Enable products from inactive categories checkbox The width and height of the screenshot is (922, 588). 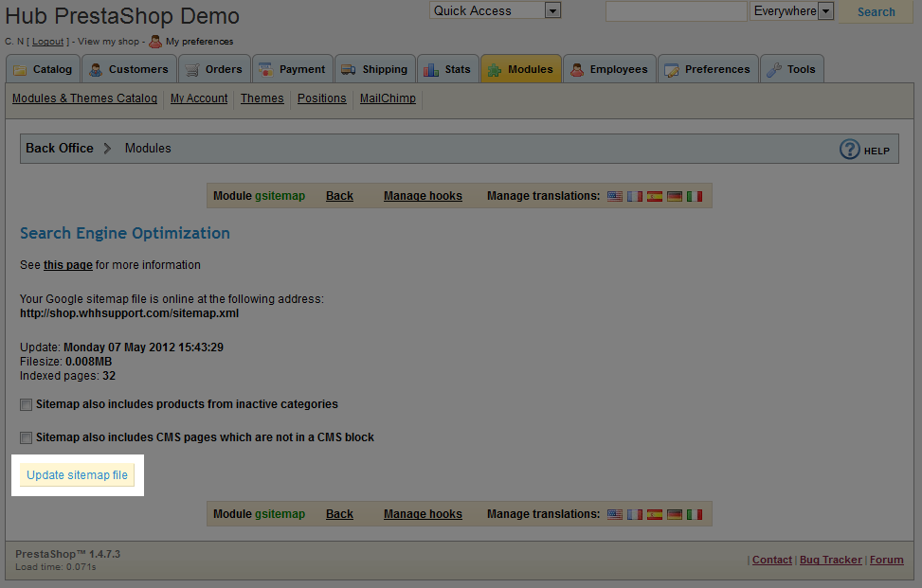tap(26, 405)
